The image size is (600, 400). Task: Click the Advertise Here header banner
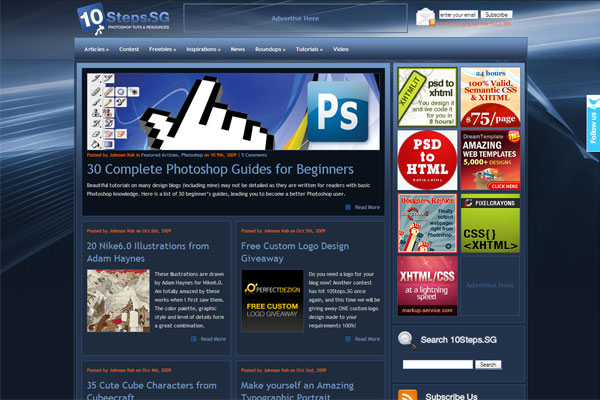295,18
